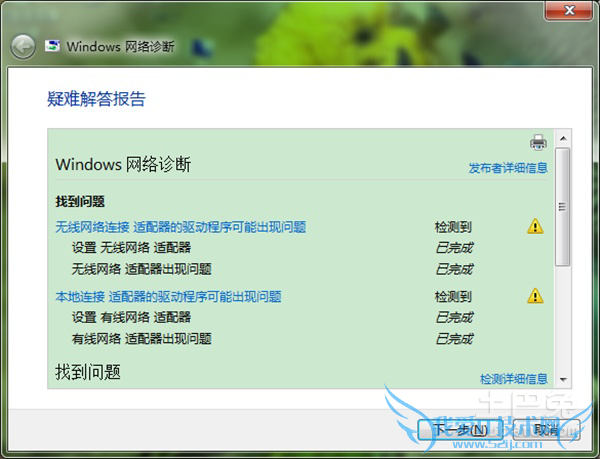Viewport: 600px width, 459px height.
Task: Print the report using printer icon
Action: tap(538, 142)
